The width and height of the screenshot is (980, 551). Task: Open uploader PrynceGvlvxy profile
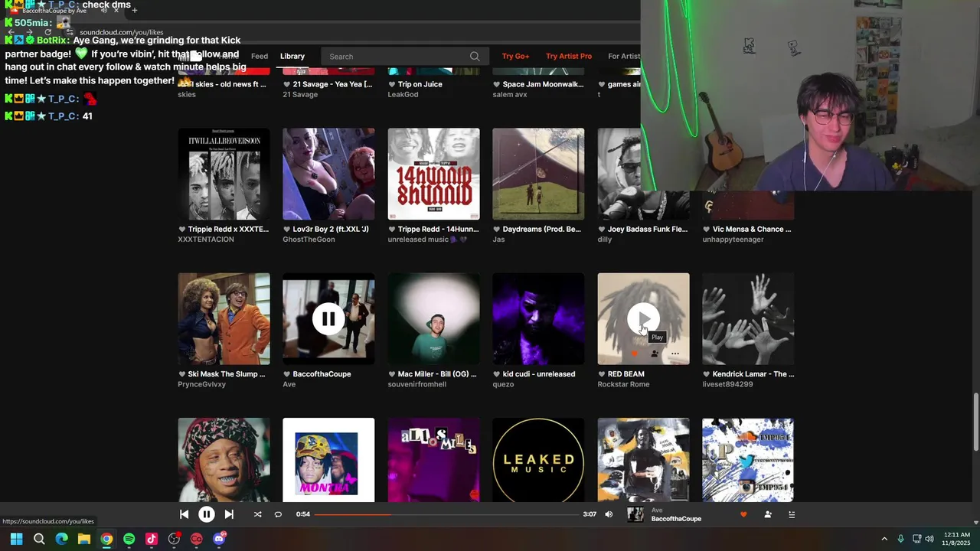click(x=201, y=384)
